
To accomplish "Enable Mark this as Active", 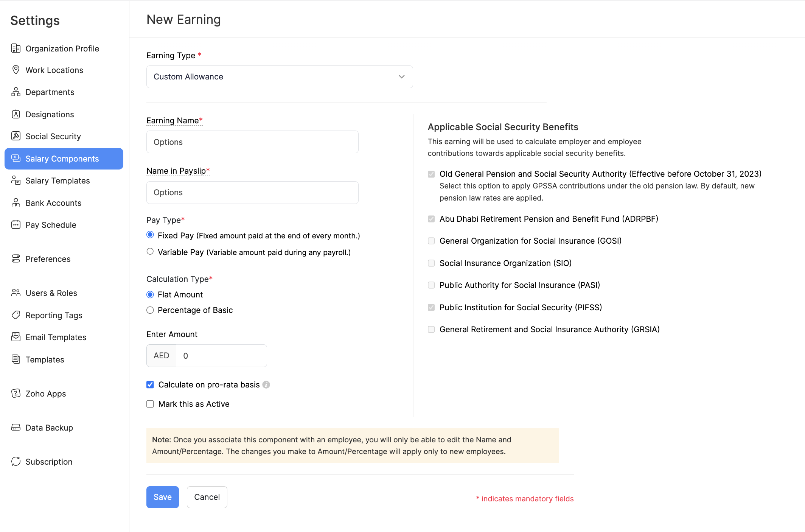I will point(150,404).
